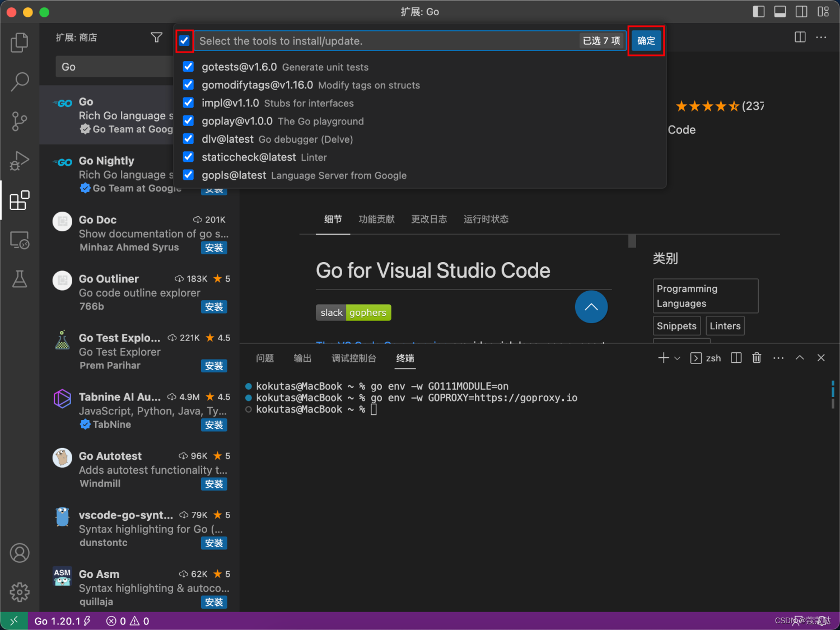Open the Extensions view icon

click(20, 200)
